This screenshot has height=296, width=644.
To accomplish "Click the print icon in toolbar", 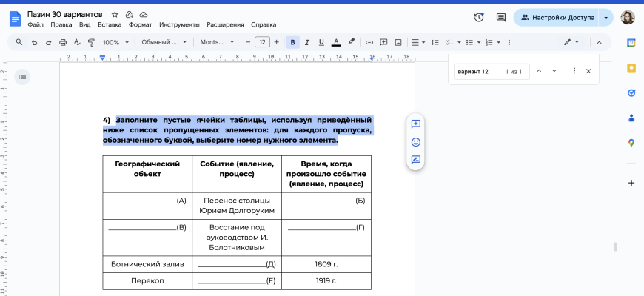I will click(x=63, y=42).
